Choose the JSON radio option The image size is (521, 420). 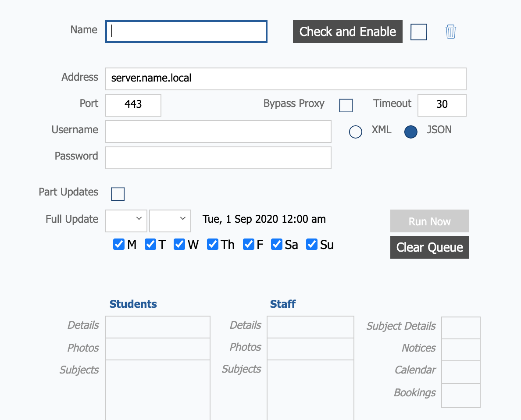(x=410, y=132)
